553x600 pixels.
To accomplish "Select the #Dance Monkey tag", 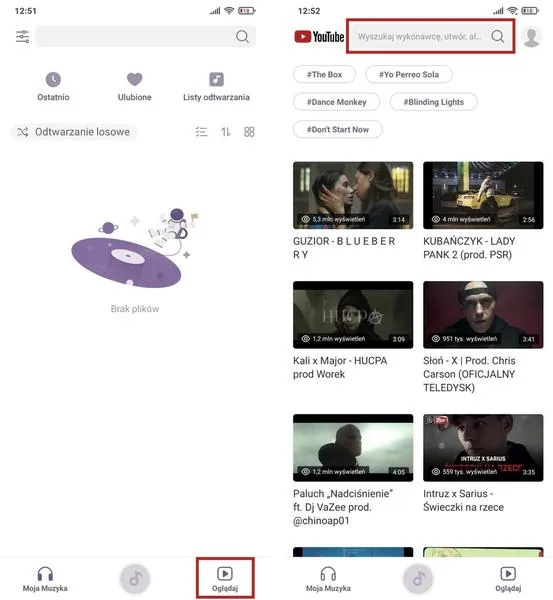I will pos(337,102).
